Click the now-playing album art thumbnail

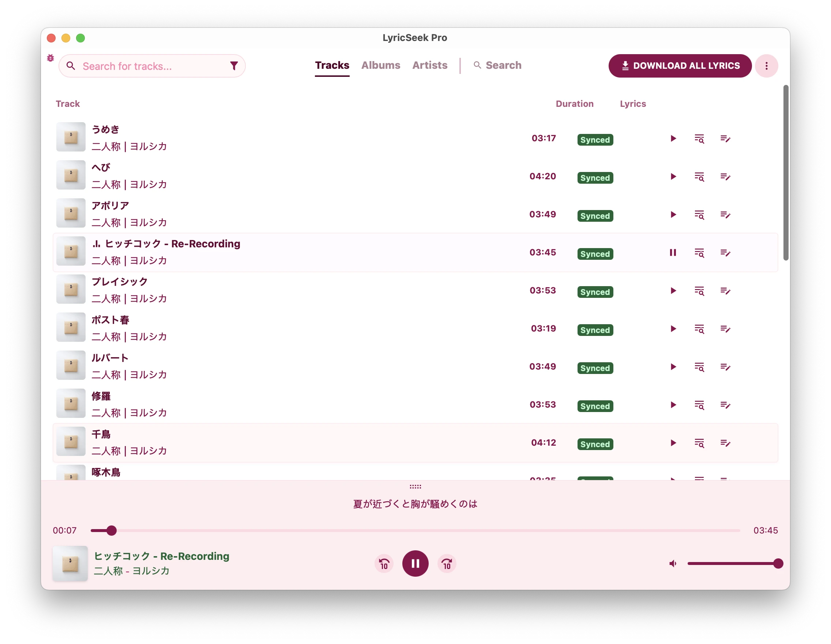coord(70,564)
